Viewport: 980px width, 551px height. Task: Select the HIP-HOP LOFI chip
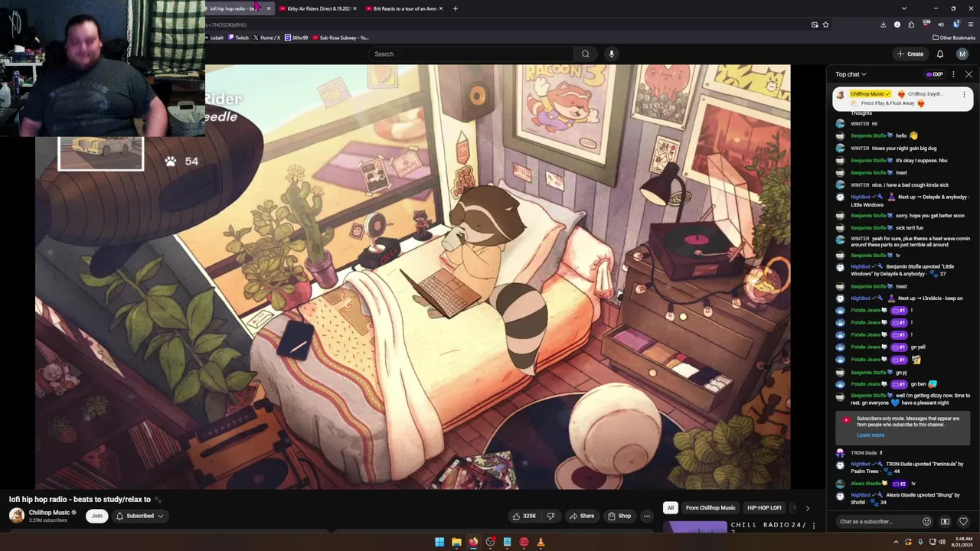coord(764,507)
